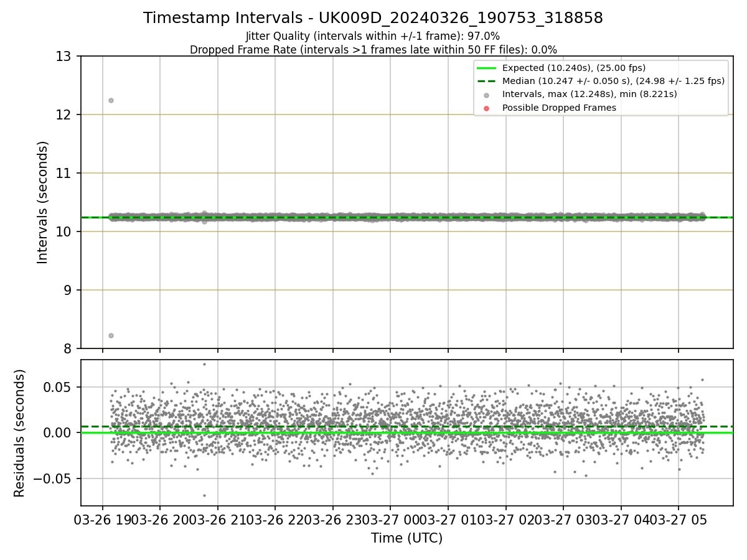This screenshot has width=747, height=560.
Task: Click the x-axis tick label '03-26 19'
Action: point(103,520)
